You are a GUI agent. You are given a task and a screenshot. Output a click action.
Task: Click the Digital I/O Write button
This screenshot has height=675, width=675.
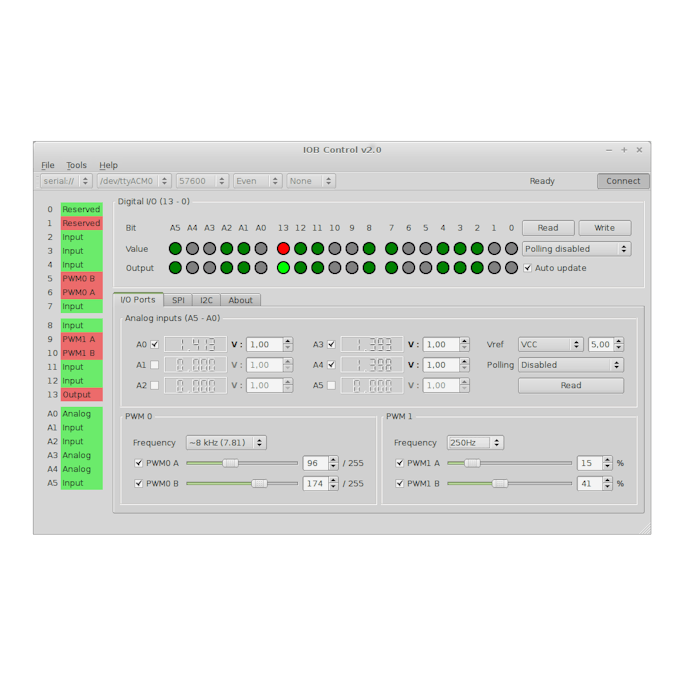(x=605, y=228)
